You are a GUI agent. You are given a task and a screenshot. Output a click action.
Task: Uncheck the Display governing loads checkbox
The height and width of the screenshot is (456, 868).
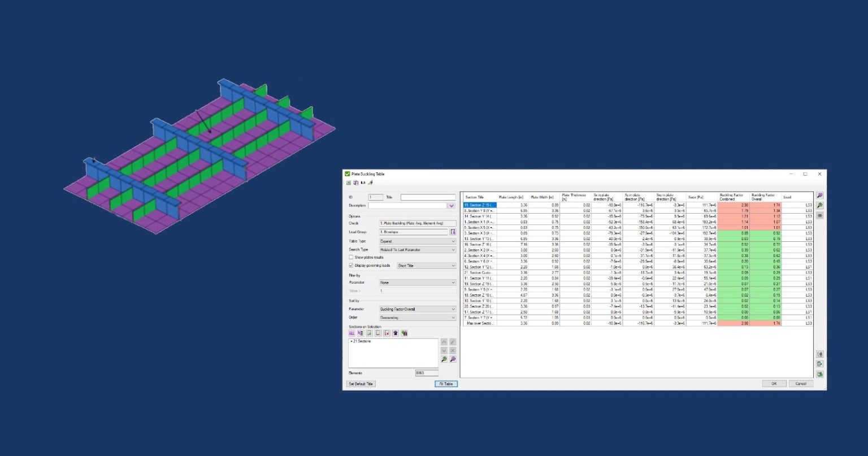pos(351,266)
